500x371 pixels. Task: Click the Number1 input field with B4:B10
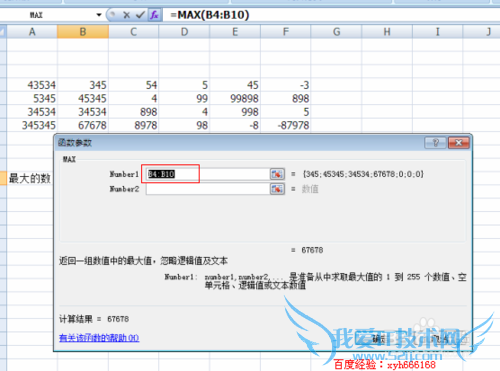coord(207,174)
